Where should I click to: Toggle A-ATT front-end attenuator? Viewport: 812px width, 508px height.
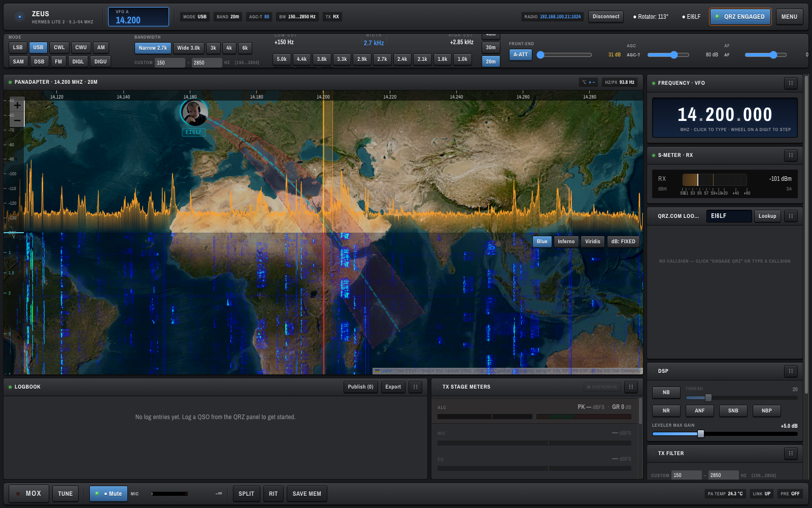(521, 55)
